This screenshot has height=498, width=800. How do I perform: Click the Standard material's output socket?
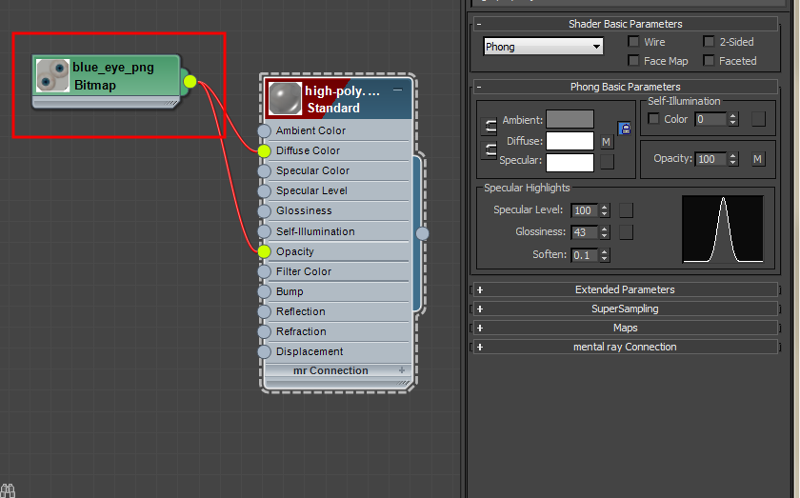coord(422,233)
